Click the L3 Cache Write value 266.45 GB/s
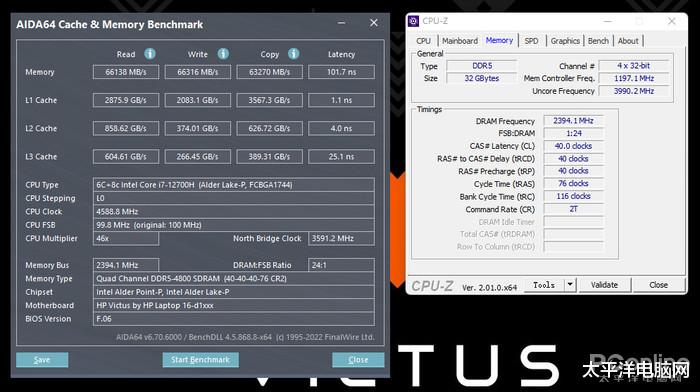The image size is (700, 392). point(198,156)
